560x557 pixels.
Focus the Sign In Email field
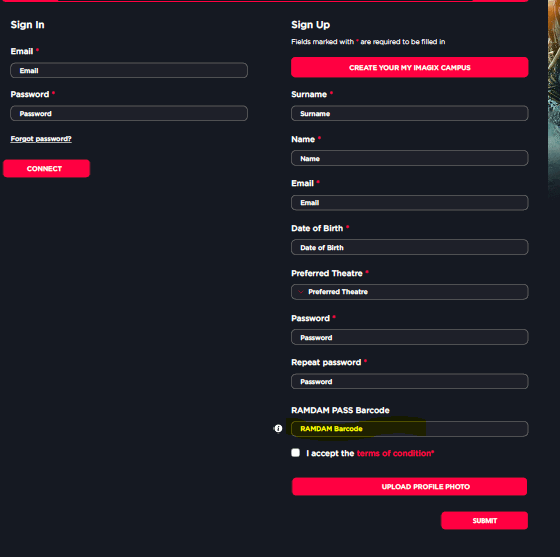pyautogui.click(x=129, y=70)
